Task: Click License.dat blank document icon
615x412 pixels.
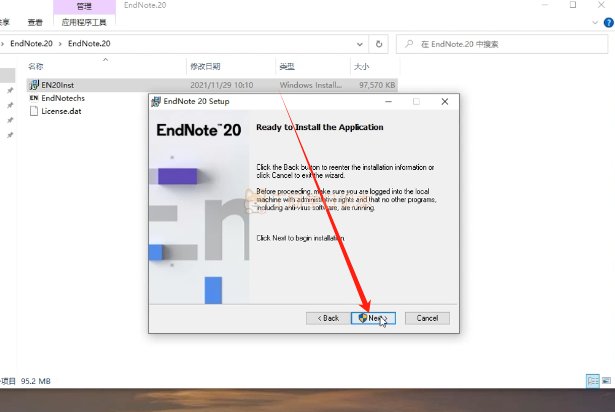Action: point(34,111)
